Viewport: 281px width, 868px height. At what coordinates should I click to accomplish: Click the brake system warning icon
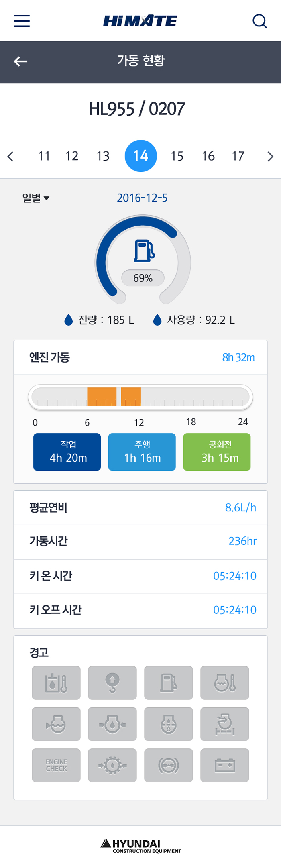click(x=169, y=765)
